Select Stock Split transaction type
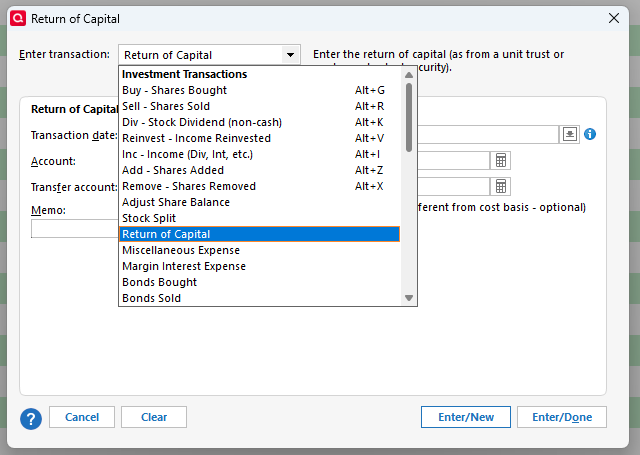Screen dimensions: 640x455 click(x=150, y=218)
